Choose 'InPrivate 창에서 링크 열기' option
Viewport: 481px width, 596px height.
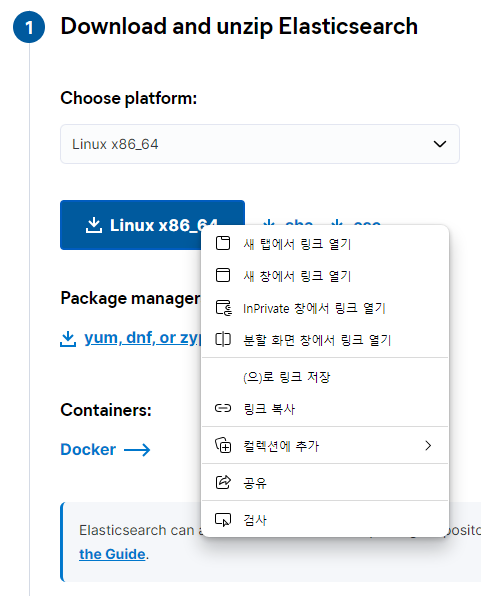(325, 308)
